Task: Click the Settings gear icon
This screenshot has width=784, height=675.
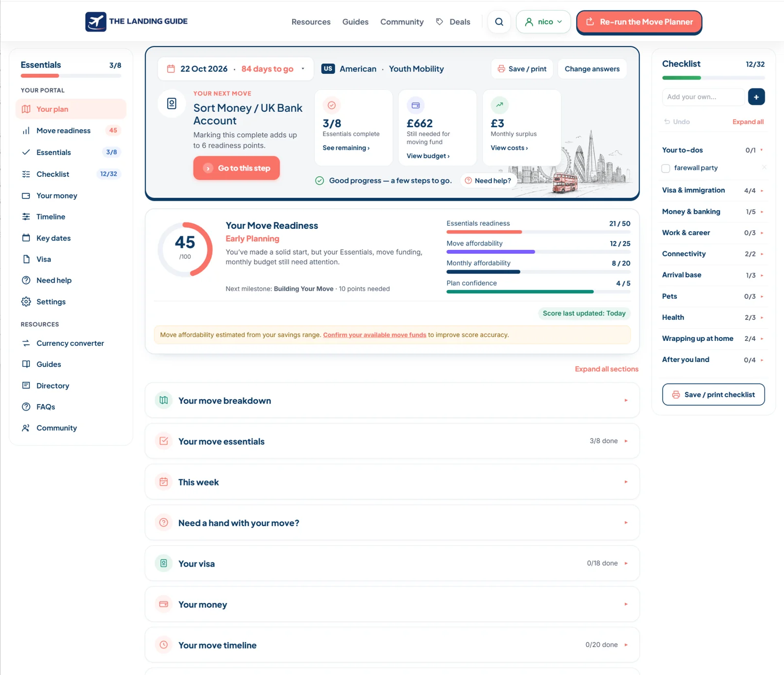Action: tap(26, 302)
